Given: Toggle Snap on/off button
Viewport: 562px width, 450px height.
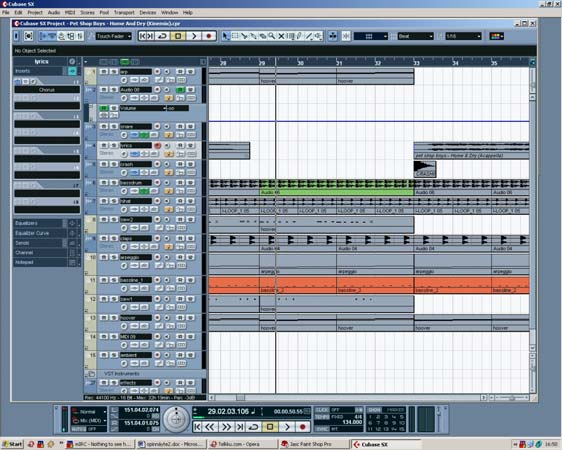Looking at the screenshot, I should [x=346, y=36].
